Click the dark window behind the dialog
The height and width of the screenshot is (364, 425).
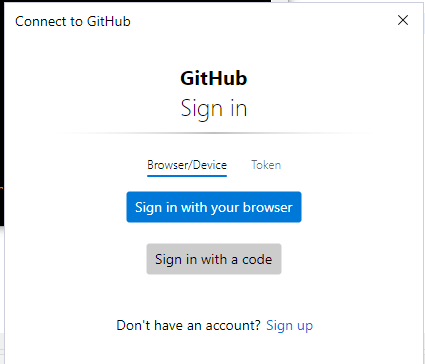tap(2, 113)
